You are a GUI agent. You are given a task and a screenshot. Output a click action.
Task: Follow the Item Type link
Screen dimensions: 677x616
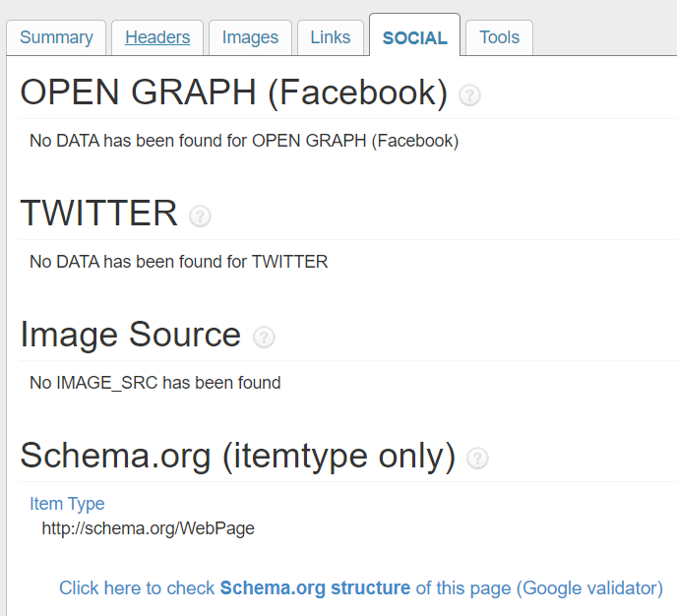(67, 504)
